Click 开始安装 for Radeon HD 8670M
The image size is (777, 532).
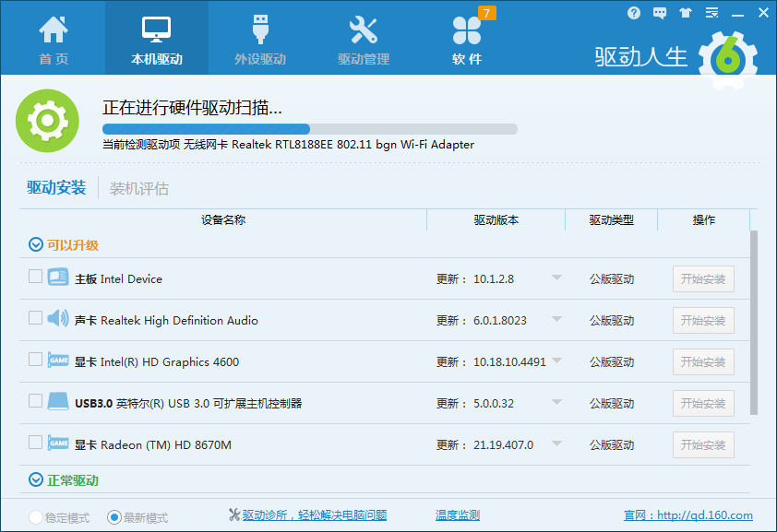[703, 445]
